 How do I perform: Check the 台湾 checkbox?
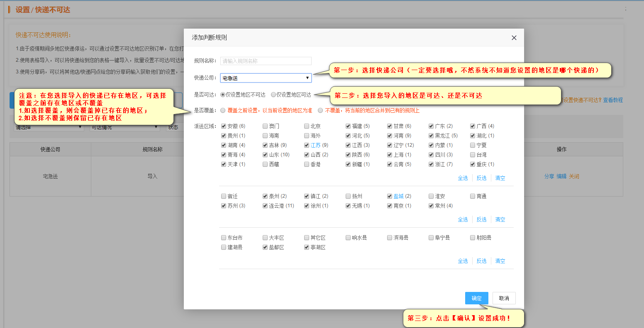pos(473,155)
